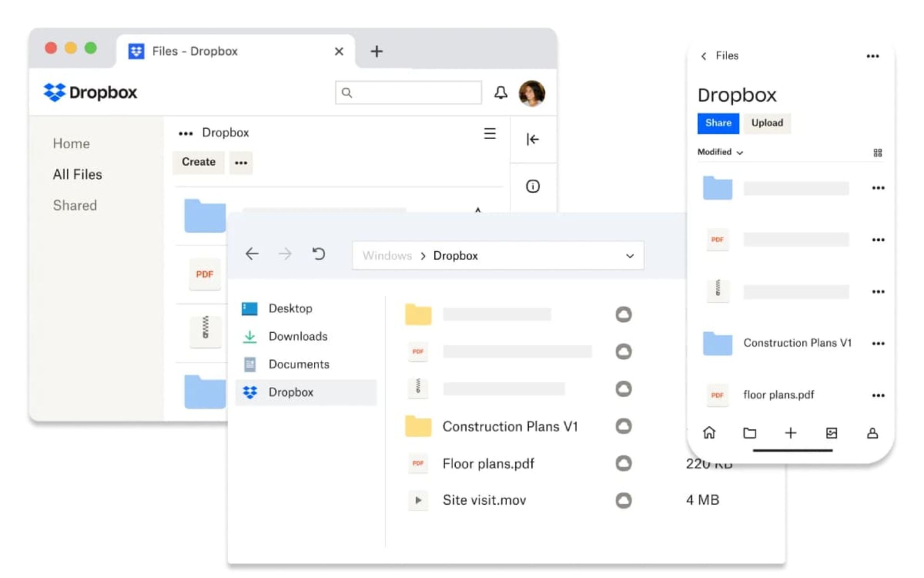Tap plus add icon in mobile bottom bar
Screen dimensions: 924x578
click(x=790, y=433)
